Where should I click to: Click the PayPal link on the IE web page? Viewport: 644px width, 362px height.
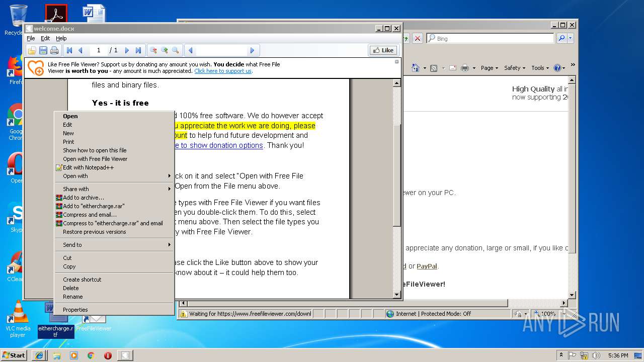pyautogui.click(x=427, y=266)
